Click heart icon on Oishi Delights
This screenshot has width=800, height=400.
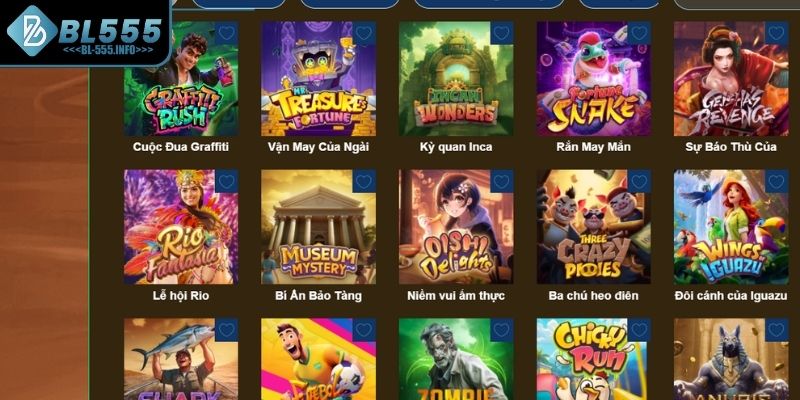click(x=502, y=181)
